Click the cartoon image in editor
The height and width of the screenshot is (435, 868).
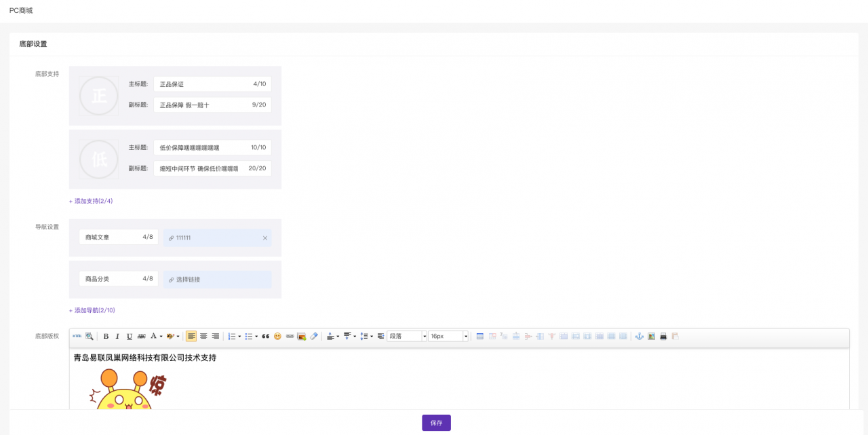coord(127,389)
